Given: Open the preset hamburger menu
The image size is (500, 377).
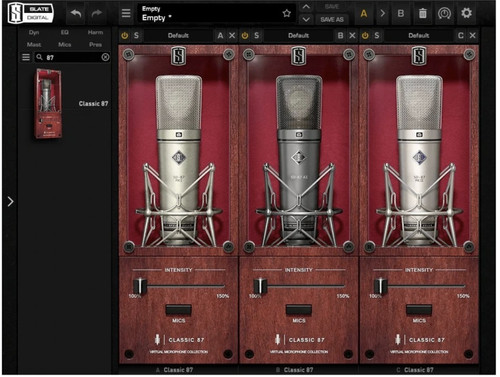Looking at the screenshot, I should (126, 13).
